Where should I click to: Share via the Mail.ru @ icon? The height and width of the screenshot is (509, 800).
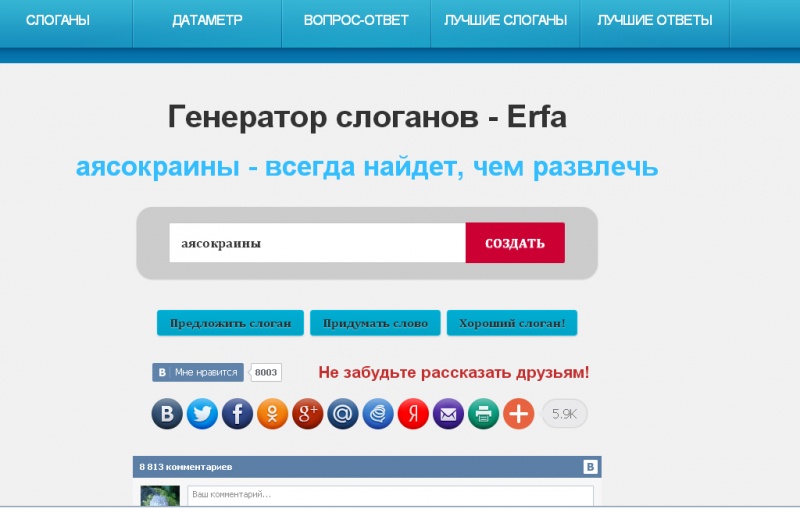pyautogui.click(x=343, y=414)
